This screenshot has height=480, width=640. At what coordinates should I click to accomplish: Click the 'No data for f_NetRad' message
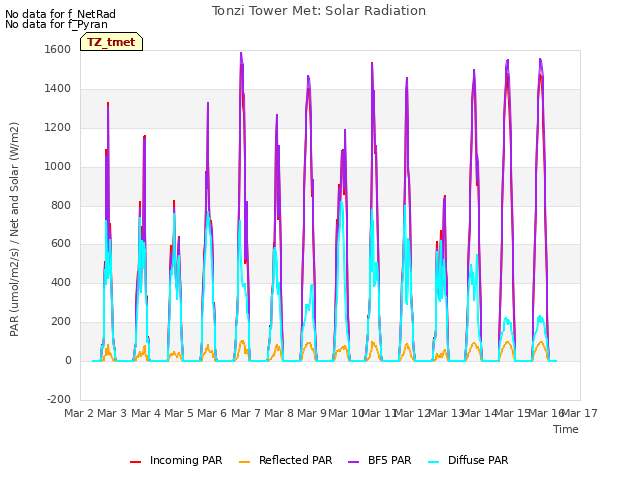[60, 14]
